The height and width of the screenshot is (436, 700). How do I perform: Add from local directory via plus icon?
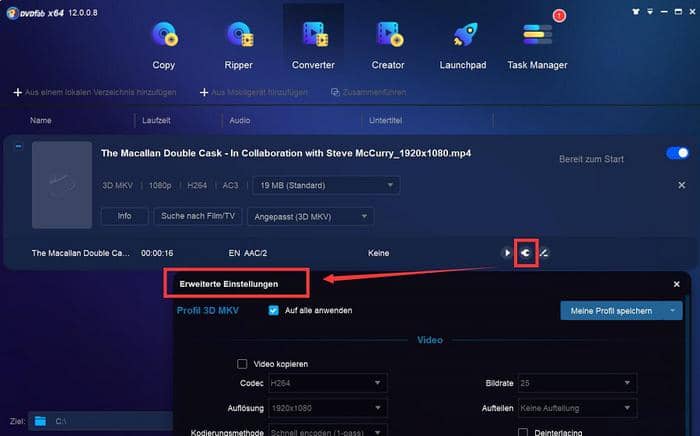(17, 92)
